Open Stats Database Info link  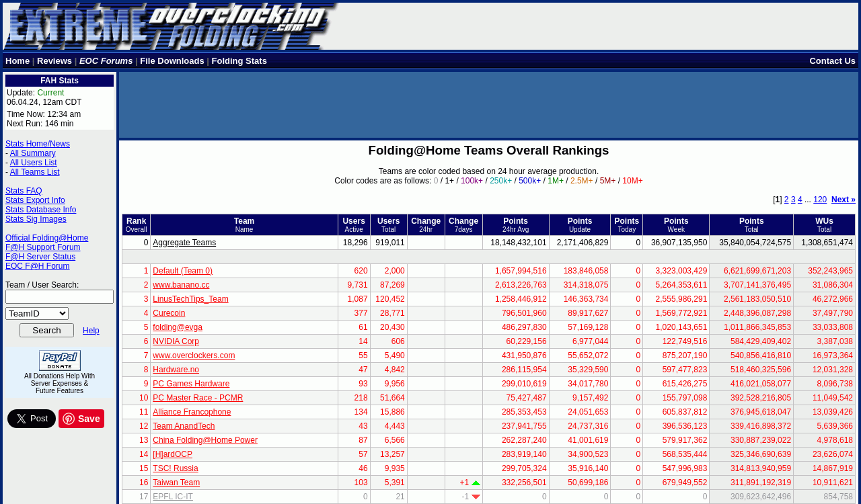point(41,210)
